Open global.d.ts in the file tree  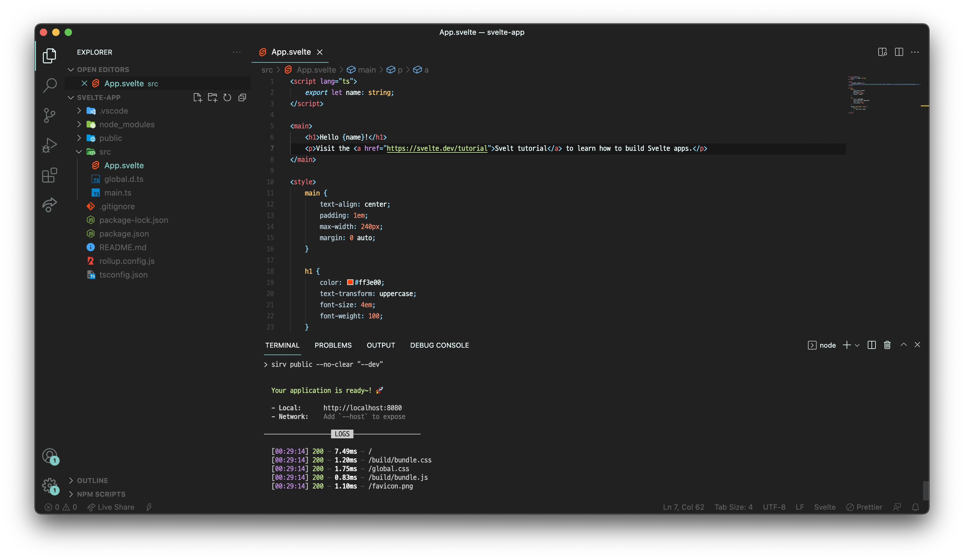point(124,179)
